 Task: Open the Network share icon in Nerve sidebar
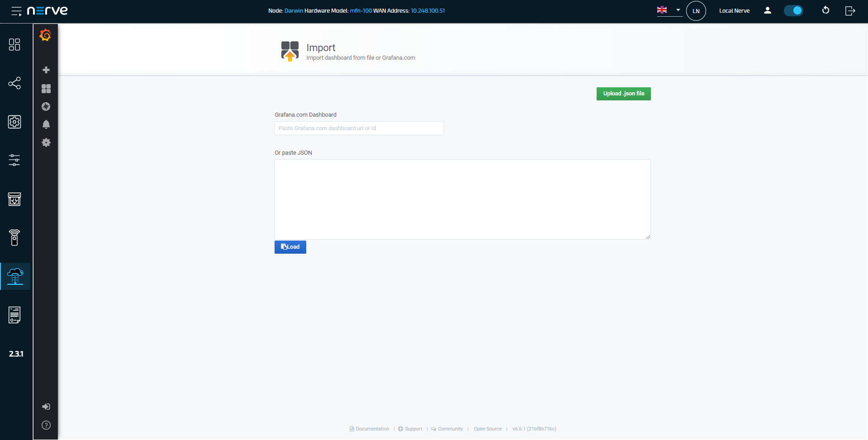(x=14, y=83)
